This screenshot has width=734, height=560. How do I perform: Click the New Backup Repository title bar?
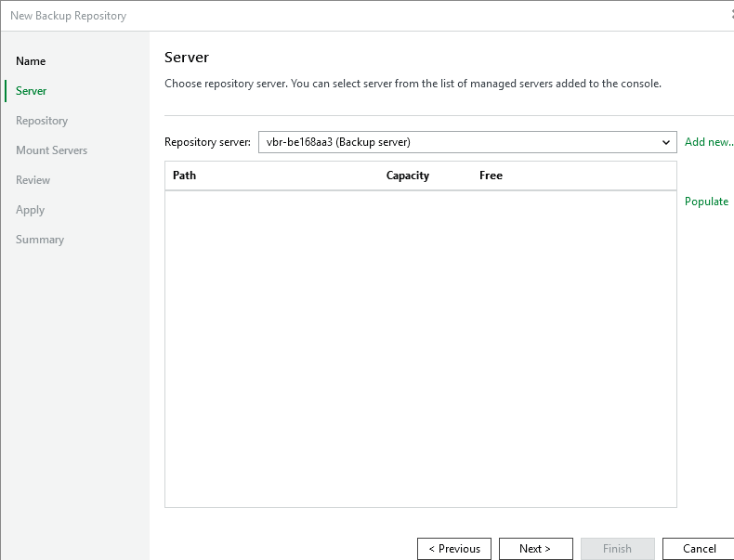pos(279,16)
